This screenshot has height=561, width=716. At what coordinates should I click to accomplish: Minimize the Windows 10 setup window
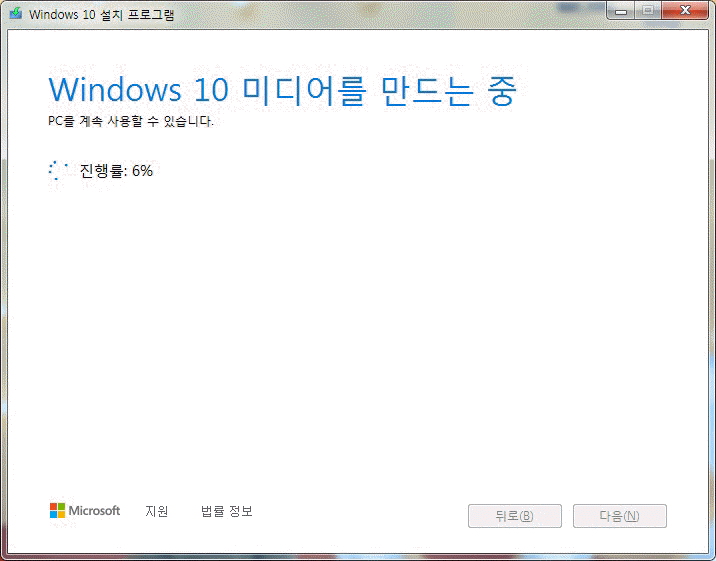pyautogui.click(x=621, y=10)
